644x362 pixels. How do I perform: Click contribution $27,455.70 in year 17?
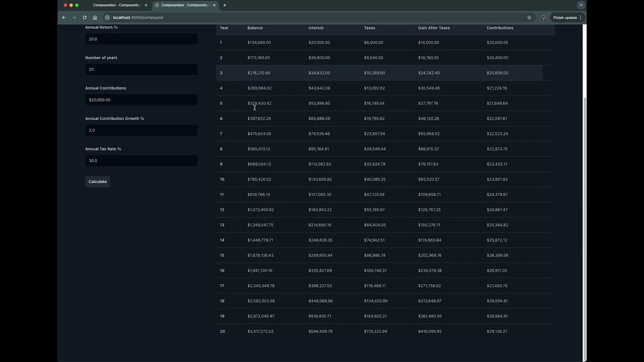[x=497, y=286]
